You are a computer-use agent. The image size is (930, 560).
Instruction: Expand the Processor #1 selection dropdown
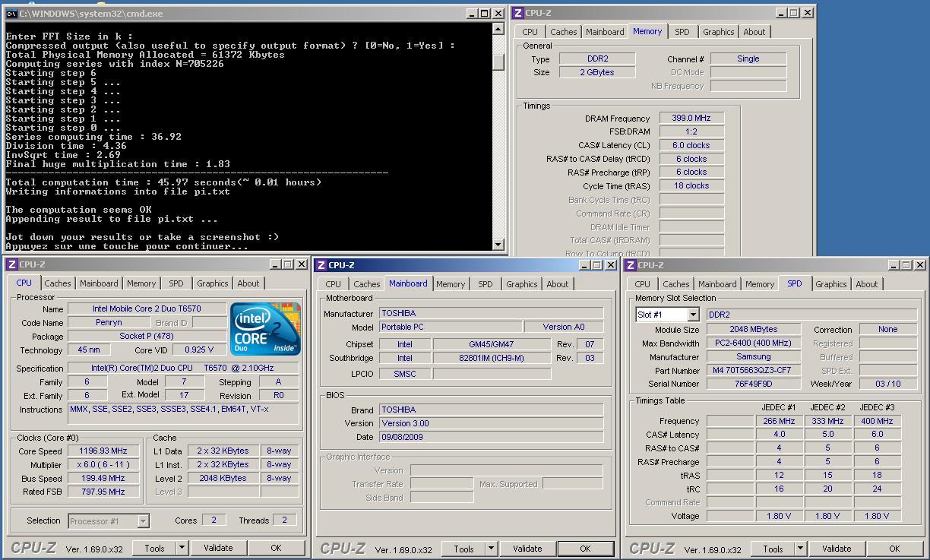(143, 520)
